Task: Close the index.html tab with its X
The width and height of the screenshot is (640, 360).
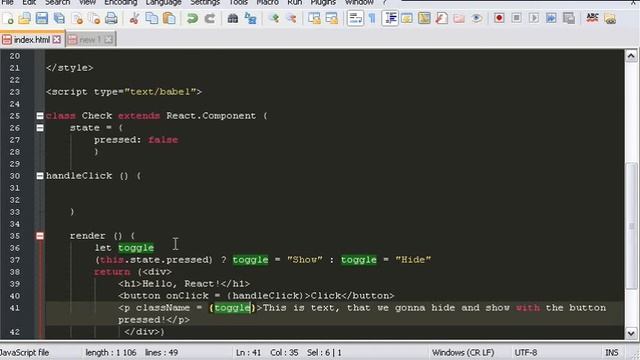Action: [x=57, y=40]
